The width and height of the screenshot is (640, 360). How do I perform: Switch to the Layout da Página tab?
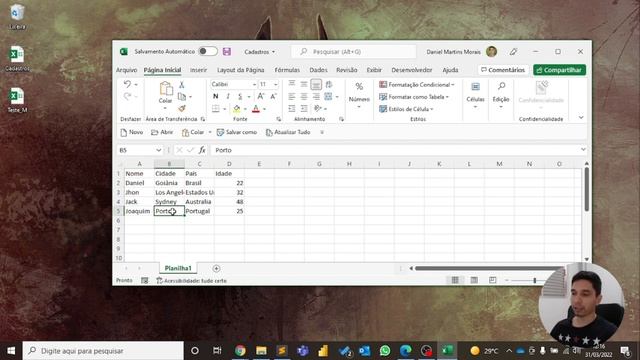(240, 70)
